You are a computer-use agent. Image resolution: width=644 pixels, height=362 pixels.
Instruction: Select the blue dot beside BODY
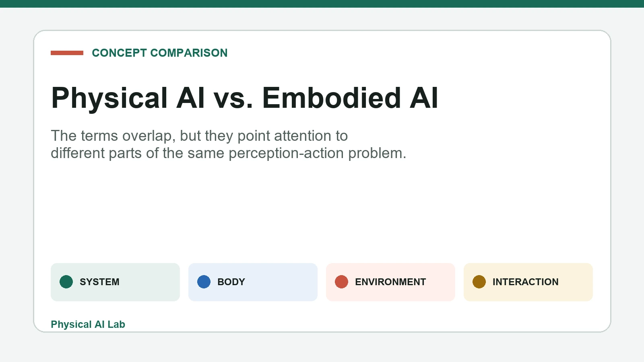click(204, 282)
